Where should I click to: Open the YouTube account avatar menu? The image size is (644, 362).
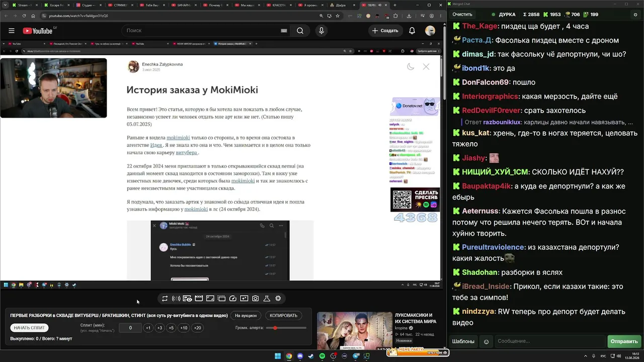(x=430, y=31)
